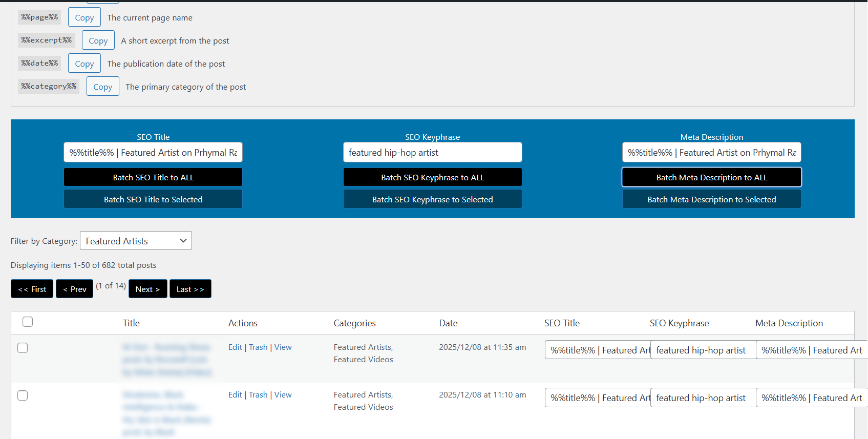Click SEO Keyphrase field of 11:10 am post
Image resolution: width=868 pixels, height=439 pixels.
(x=703, y=398)
